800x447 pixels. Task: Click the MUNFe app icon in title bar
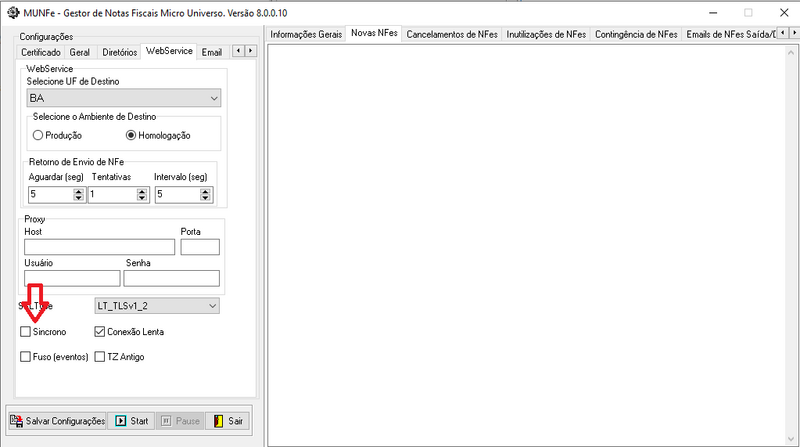(x=11, y=11)
